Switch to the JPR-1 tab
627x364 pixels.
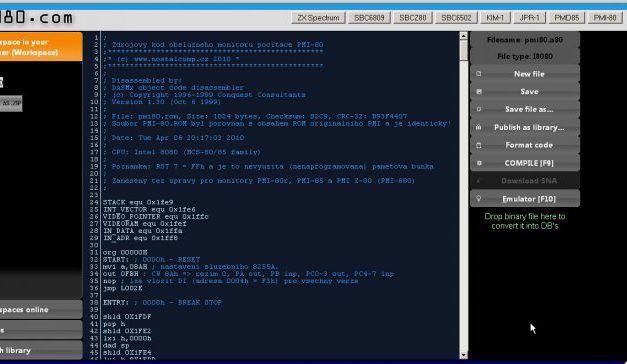click(529, 18)
